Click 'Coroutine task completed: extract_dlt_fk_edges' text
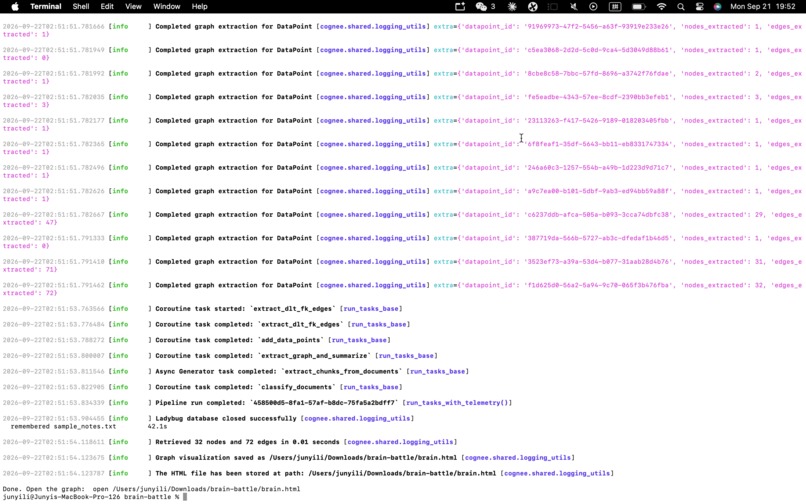806x504 pixels. [249, 325]
